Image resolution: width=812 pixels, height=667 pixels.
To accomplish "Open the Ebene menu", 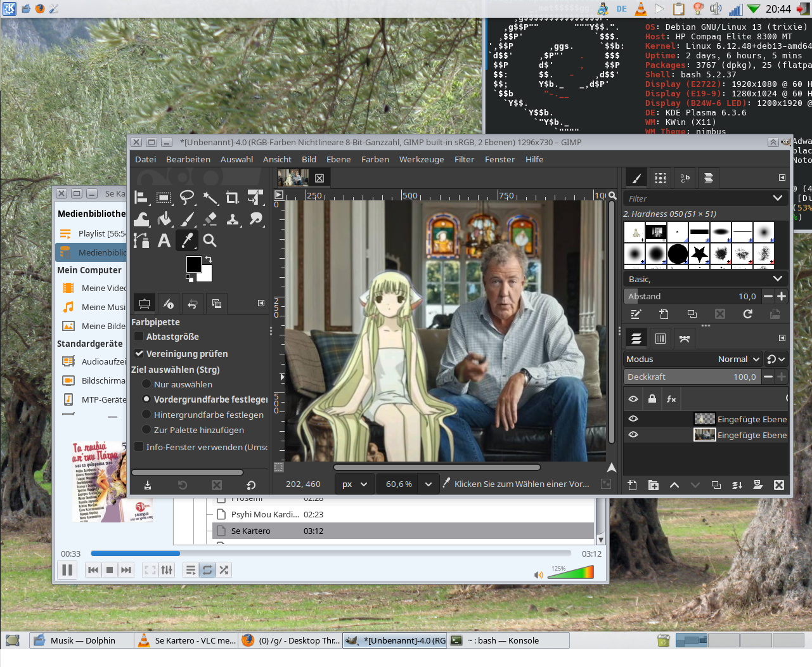I will click(x=338, y=159).
